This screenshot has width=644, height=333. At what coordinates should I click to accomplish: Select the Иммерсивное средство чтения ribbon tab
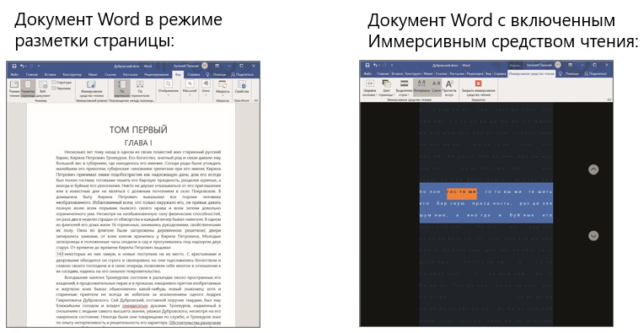(531, 74)
